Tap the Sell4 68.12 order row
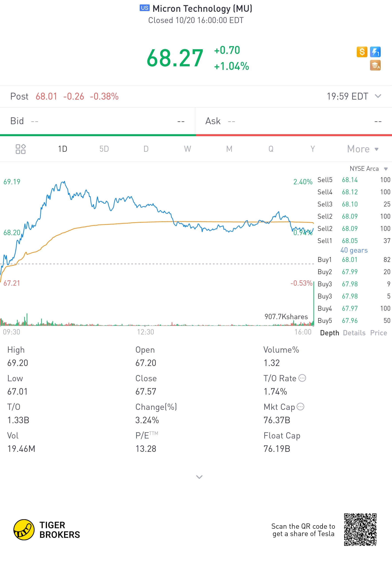This screenshot has width=392, height=572. click(354, 192)
